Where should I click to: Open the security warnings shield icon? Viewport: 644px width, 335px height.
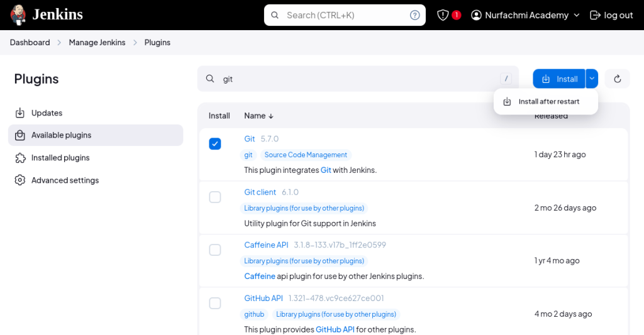pos(442,15)
